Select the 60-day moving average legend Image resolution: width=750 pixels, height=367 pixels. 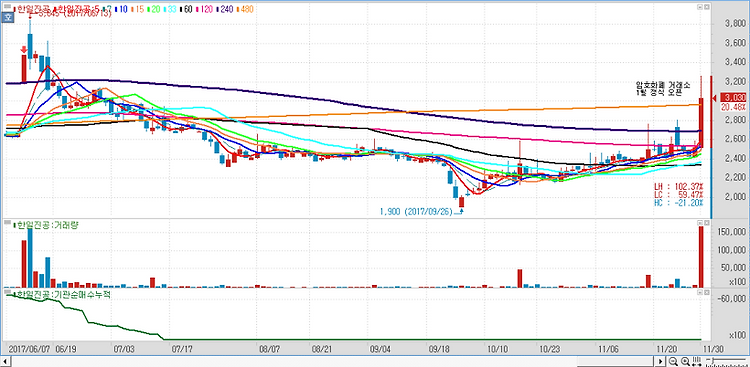pyautogui.click(x=186, y=9)
